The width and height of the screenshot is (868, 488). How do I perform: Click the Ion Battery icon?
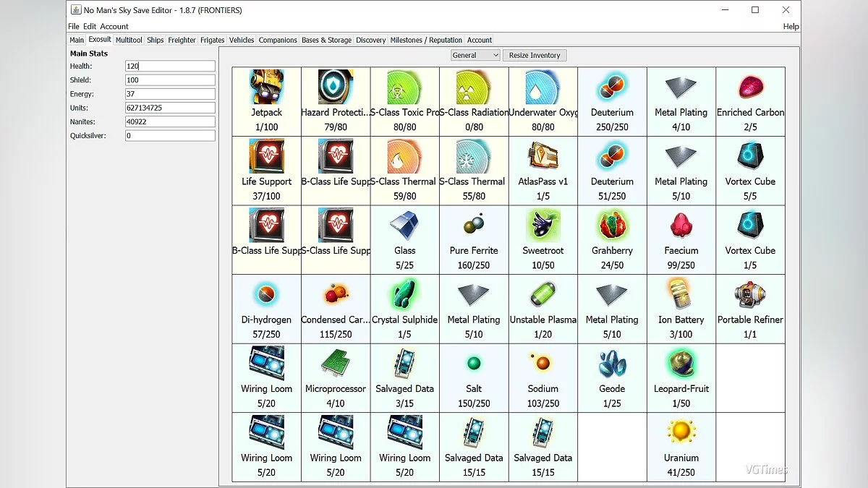tap(681, 294)
